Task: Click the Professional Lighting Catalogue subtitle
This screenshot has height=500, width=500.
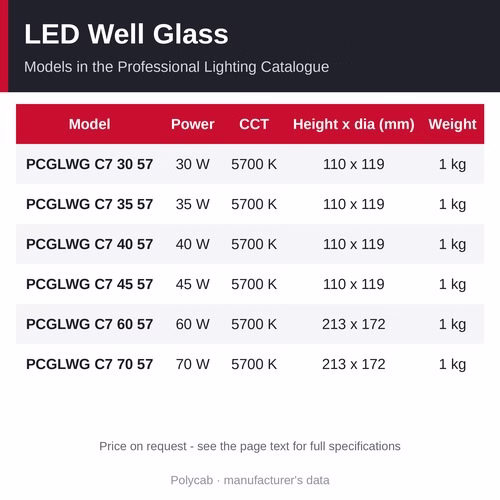Action: (176, 67)
